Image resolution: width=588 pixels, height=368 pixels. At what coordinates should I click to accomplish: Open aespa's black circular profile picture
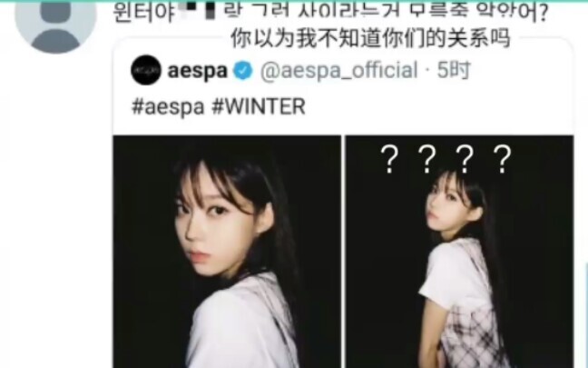coord(146,70)
